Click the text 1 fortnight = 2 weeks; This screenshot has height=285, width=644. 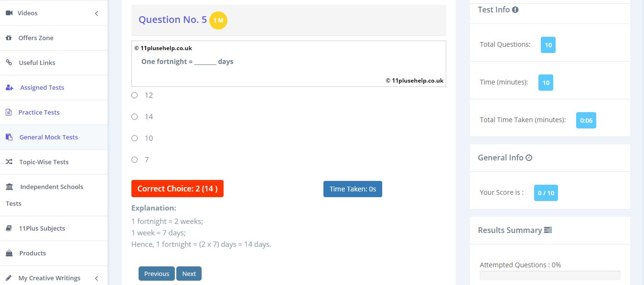[x=167, y=222]
